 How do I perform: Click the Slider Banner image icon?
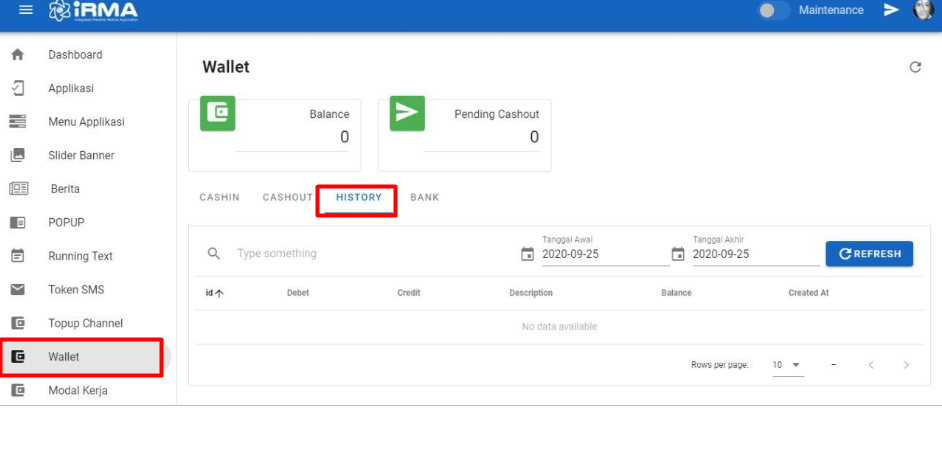point(17,155)
